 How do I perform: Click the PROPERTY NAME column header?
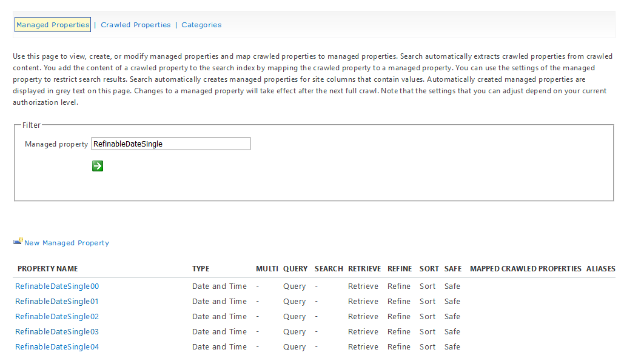(x=47, y=268)
